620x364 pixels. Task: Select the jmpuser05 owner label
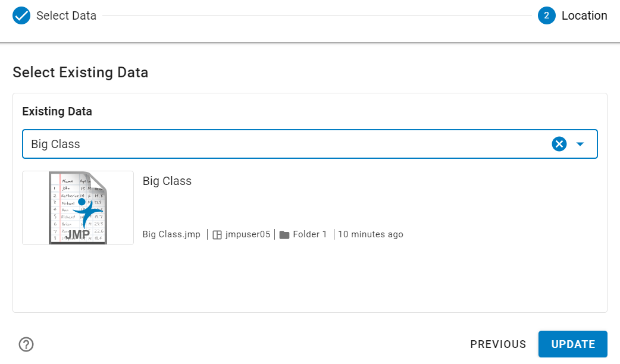click(246, 234)
